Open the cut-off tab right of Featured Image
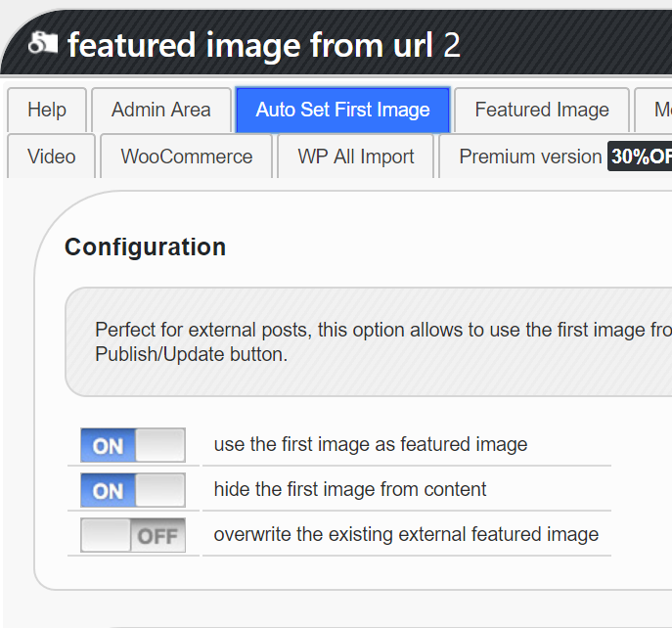The height and width of the screenshot is (628, 672). [x=657, y=110]
